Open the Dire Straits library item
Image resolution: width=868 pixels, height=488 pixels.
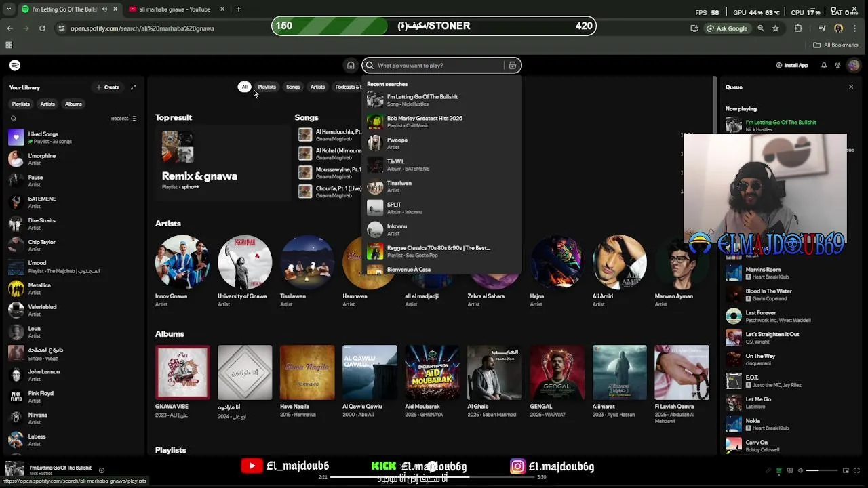pyautogui.click(x=73, y=224)
